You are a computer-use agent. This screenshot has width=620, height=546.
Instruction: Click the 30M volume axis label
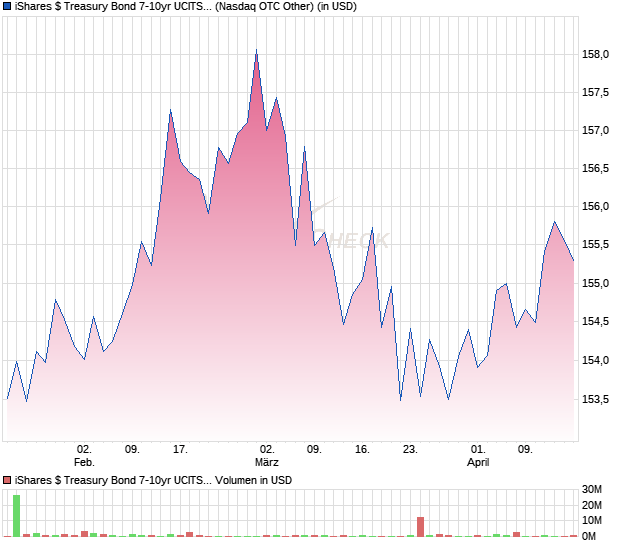pos(595,490)
